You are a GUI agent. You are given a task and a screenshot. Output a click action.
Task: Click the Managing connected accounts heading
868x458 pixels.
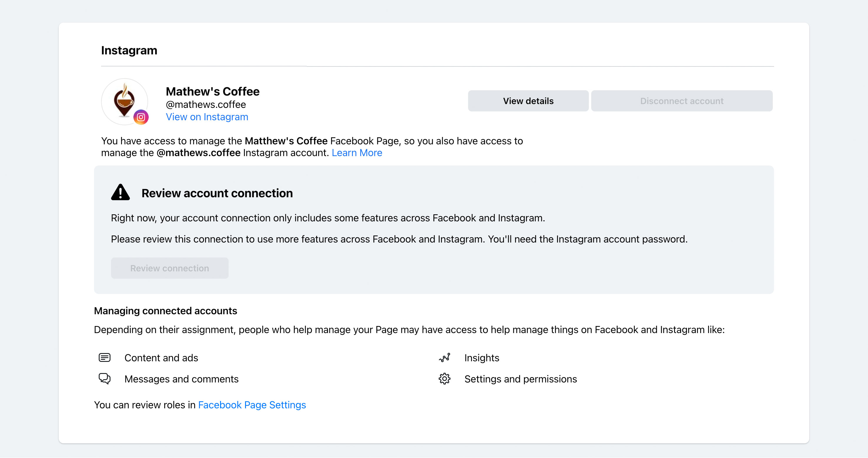click(x=165, y=311)
